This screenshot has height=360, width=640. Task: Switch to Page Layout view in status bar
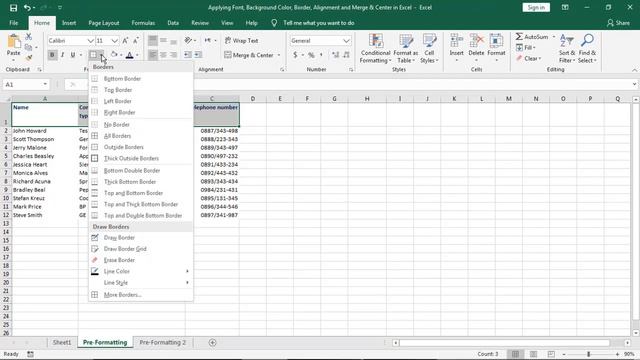pyautogui.click(x=533, y=354)
